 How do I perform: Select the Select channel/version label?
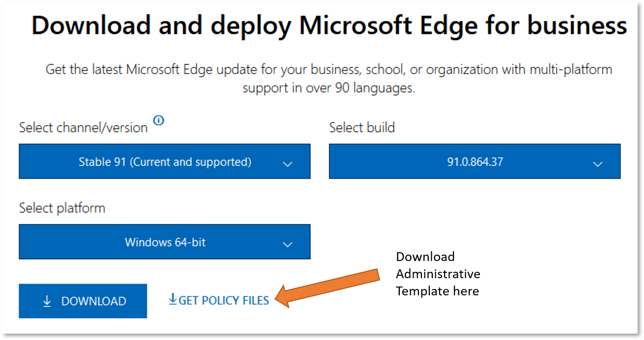point(83,127)
